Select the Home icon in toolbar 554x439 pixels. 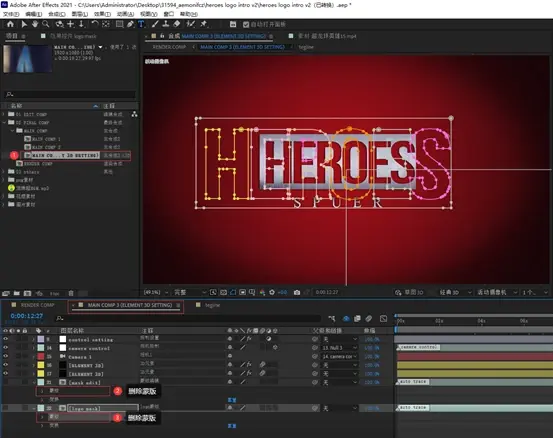pos(10,24)
